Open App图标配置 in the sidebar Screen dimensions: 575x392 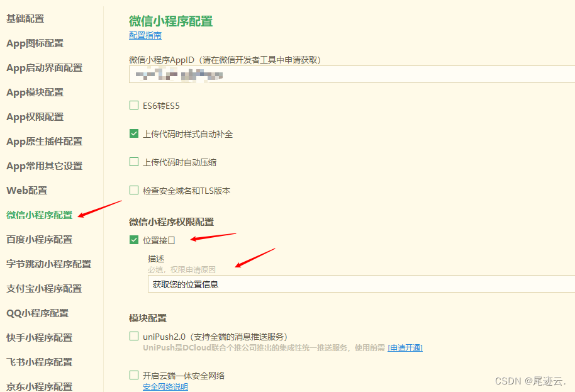click(35, 43)
